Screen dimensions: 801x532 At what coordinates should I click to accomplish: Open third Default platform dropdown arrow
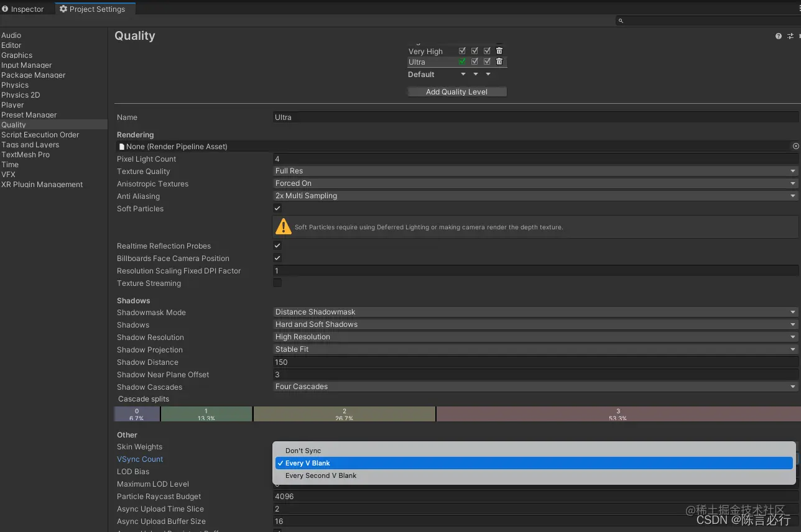(x=488, y=74)
